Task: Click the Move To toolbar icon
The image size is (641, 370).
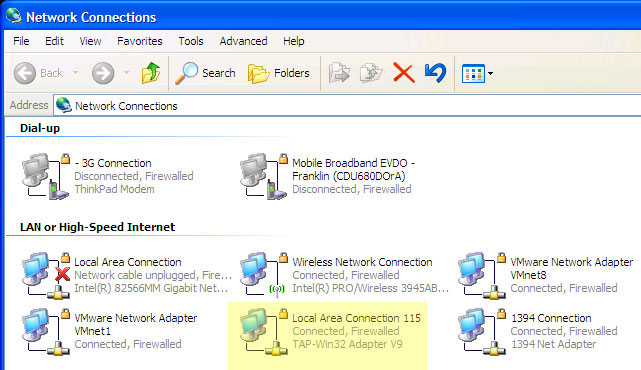Action: 339,73
